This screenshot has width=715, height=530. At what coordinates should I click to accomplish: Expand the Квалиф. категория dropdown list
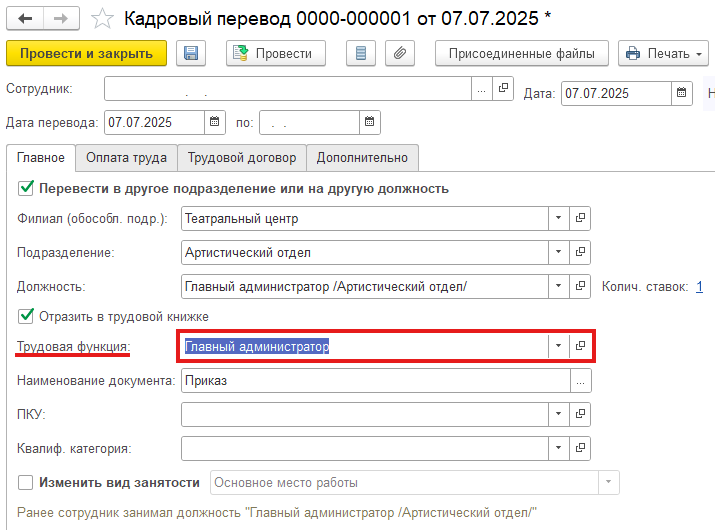(559, 448)
